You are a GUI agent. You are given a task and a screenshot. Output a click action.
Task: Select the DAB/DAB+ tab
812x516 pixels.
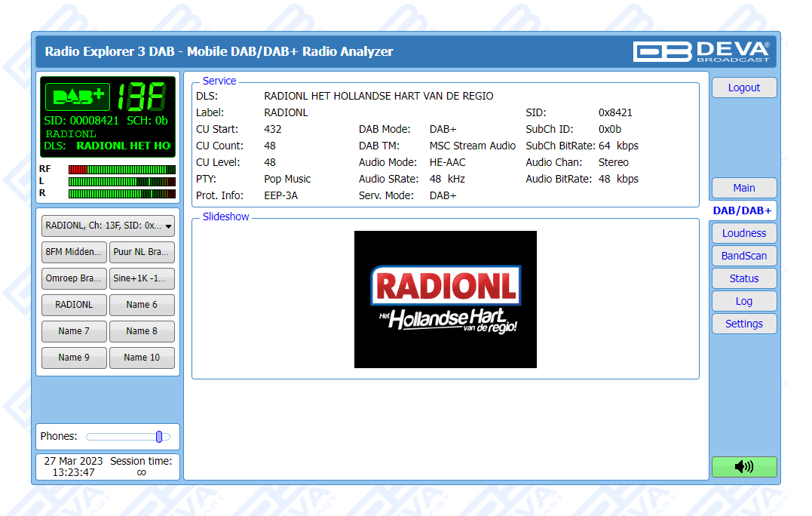coord(742,210)
